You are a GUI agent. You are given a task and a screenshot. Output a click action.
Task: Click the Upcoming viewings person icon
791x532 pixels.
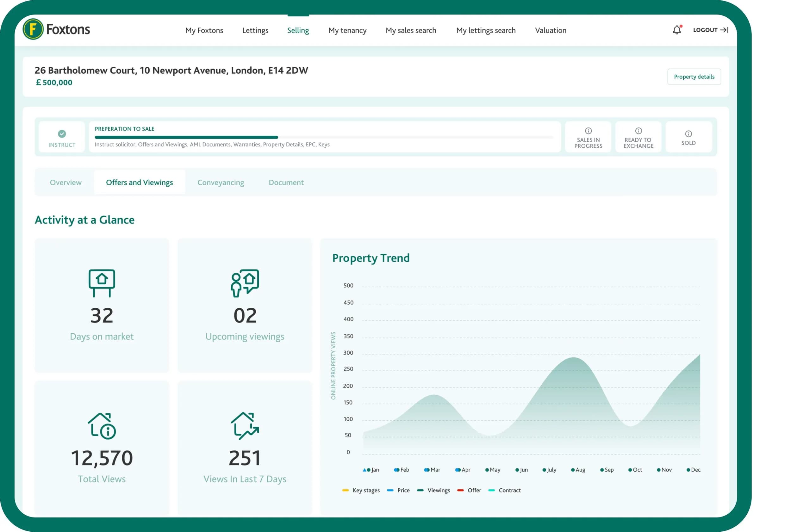[x=245, y=283]
